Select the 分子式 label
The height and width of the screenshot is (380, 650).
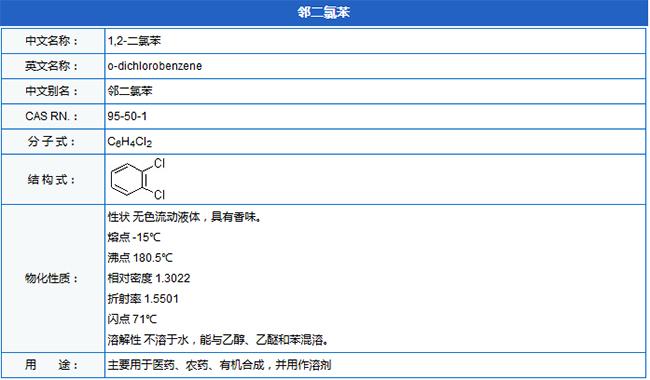[51, 141]
